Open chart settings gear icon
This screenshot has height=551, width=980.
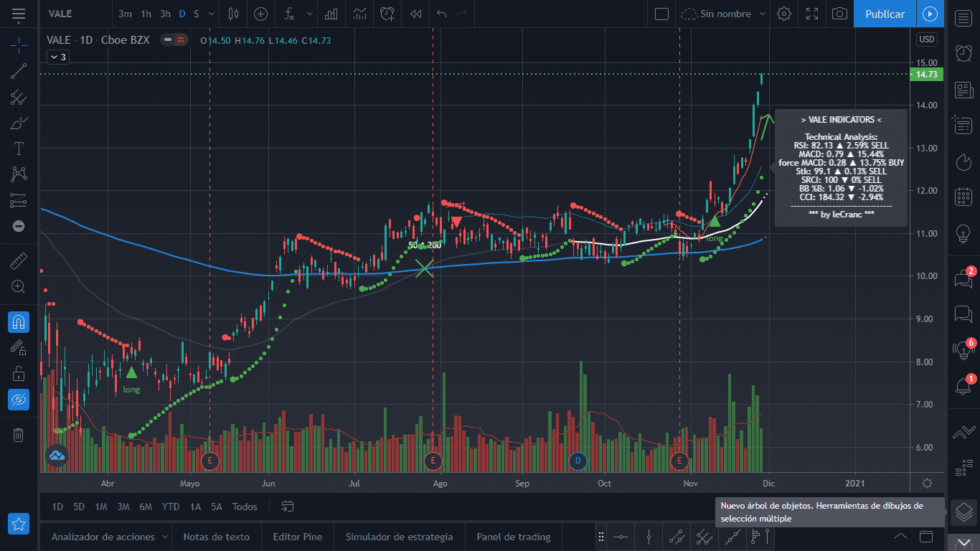click(x=784, y=14)
